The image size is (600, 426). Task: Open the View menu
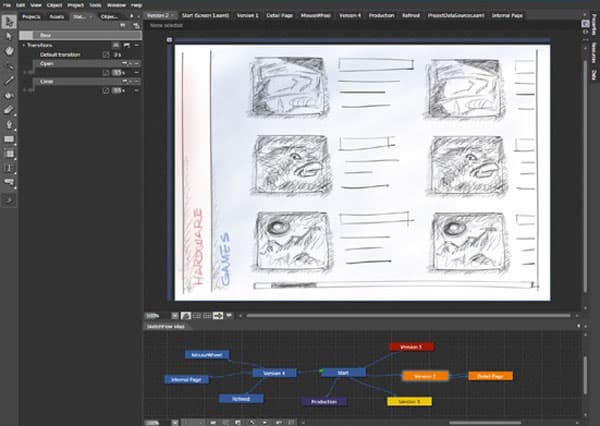pos(36,5)
